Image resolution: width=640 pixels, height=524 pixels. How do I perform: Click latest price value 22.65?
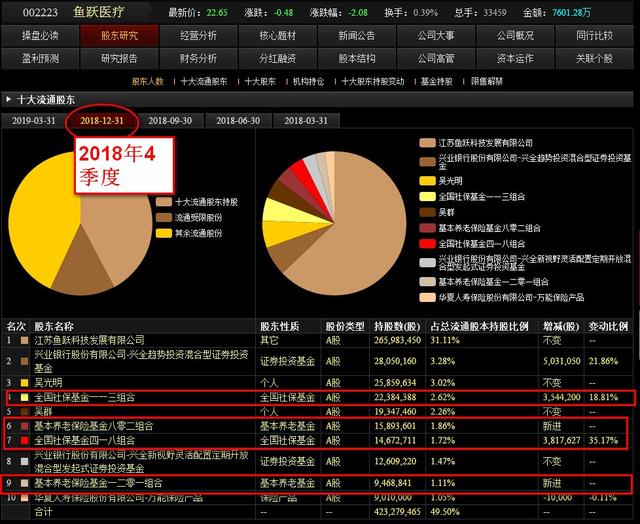217,13
